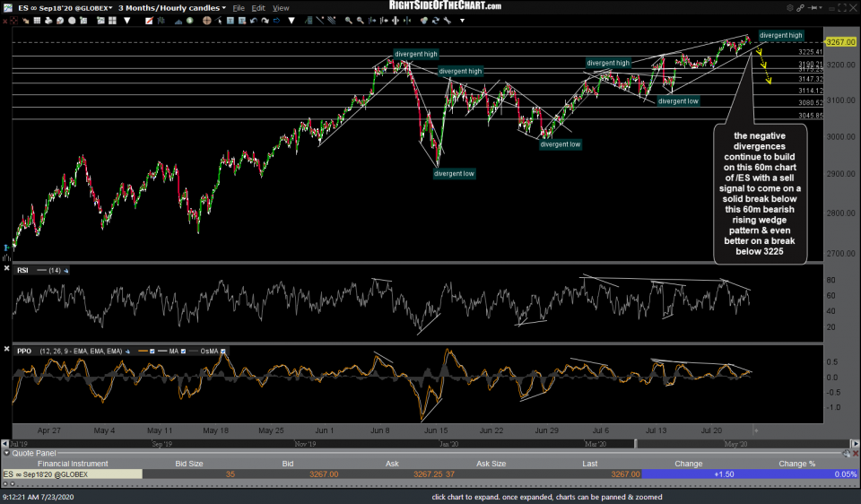Choose the bar chart type icon
Viewport: 861px width, 504px height.
click(x=161, y=21)
